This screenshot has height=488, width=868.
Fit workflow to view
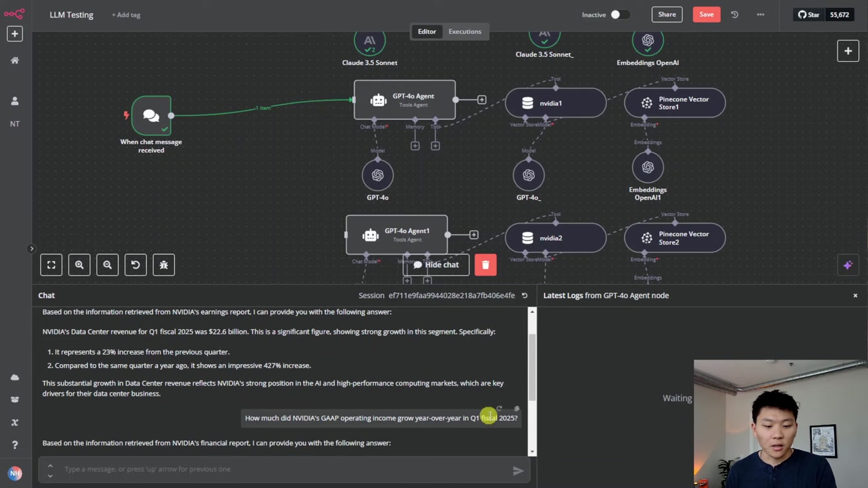pyautogui.click(x=51, y=265)
